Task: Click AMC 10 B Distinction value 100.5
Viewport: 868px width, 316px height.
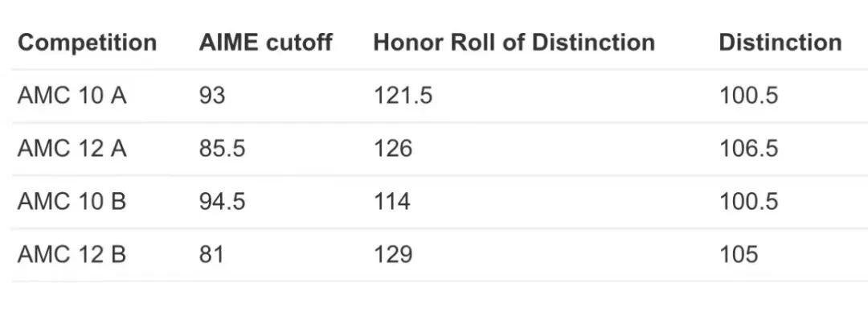Action: point(748,202)
